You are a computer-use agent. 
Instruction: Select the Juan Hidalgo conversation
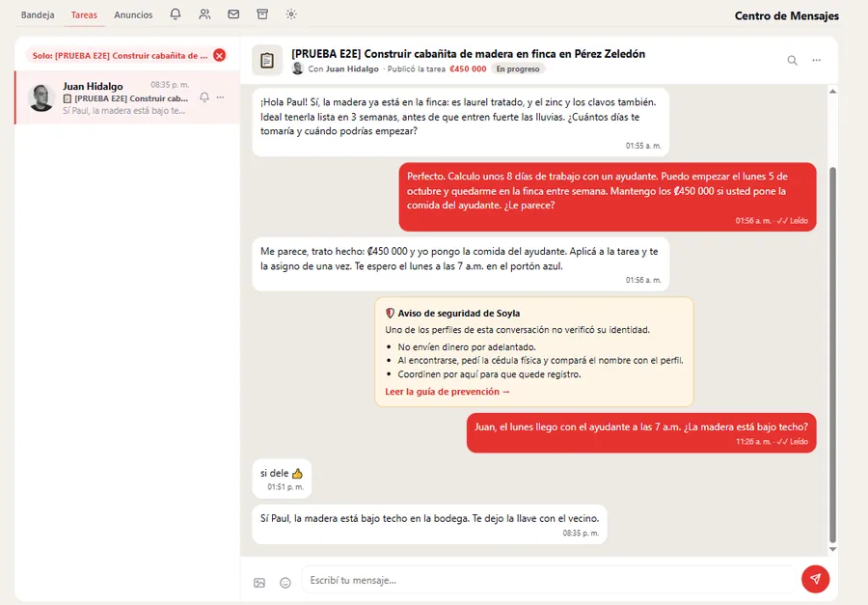click(x=127, y=97)
